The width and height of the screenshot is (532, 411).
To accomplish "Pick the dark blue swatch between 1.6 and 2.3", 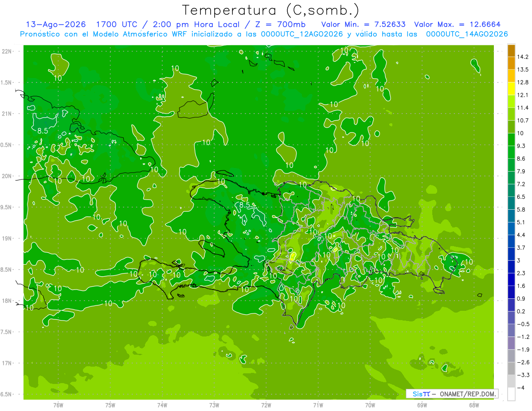I will [511, 280].
